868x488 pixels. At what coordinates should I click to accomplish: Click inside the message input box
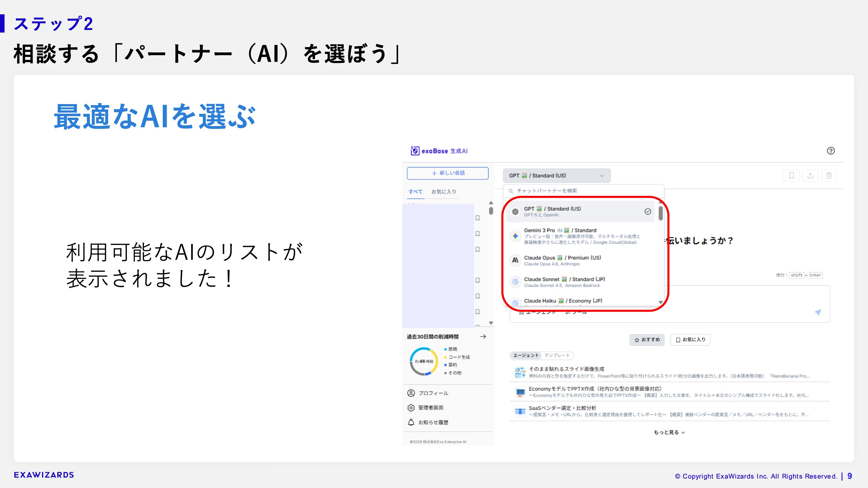[x=669, y=304]
